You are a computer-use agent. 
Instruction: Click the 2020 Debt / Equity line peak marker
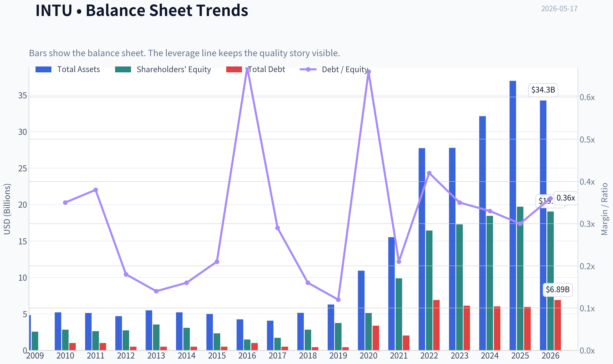[x=369, y=72]
